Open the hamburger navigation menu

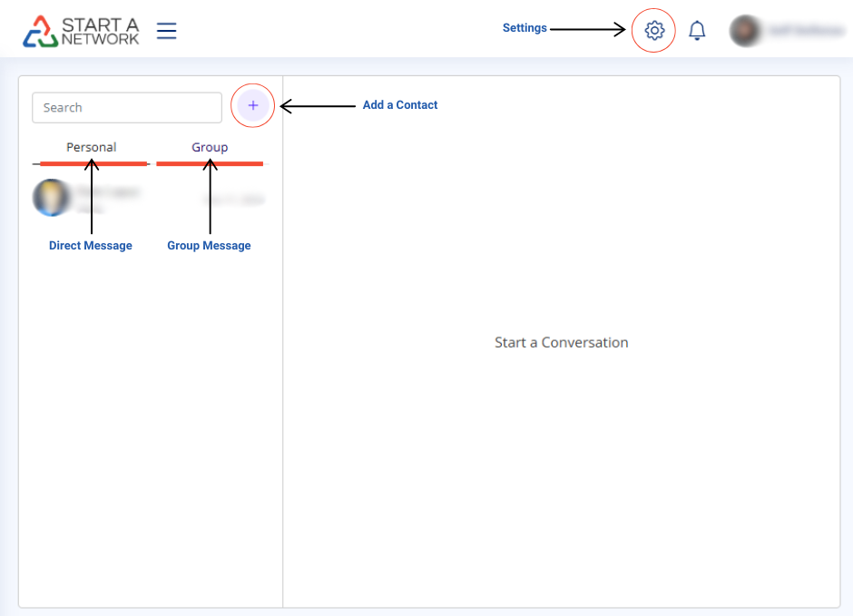166,31
